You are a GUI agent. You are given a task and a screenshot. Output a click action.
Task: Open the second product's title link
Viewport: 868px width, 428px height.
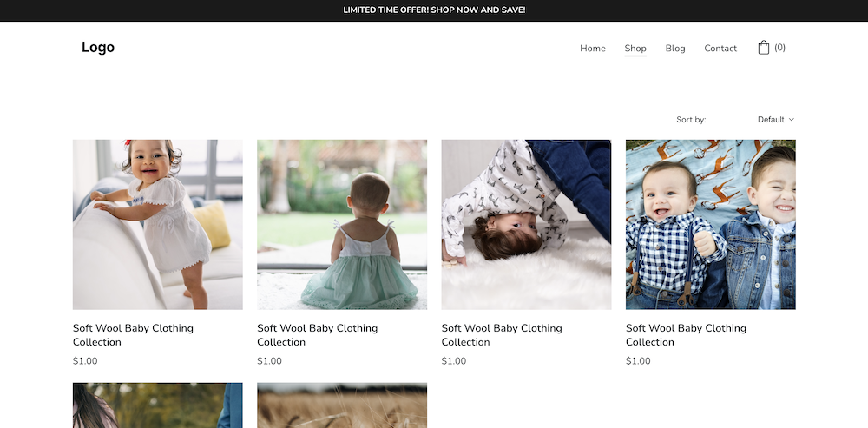pos(317,335)
